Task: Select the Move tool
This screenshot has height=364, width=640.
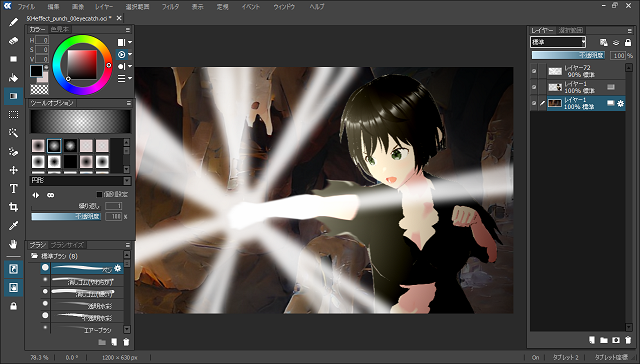Action: pyautogui.click(x=13, y=170)
